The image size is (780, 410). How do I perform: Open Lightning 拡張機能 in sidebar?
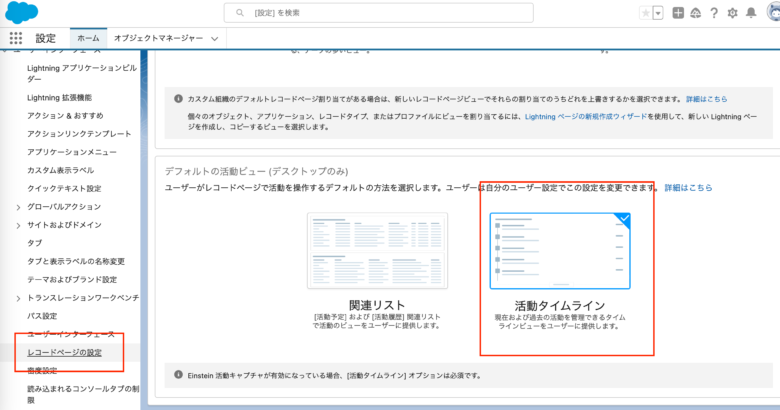pos(59,98)
